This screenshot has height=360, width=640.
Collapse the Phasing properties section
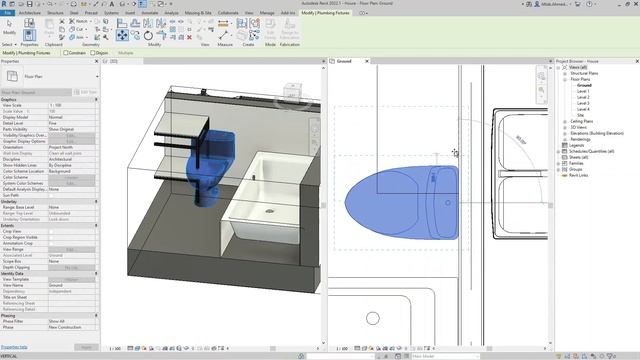96,316
